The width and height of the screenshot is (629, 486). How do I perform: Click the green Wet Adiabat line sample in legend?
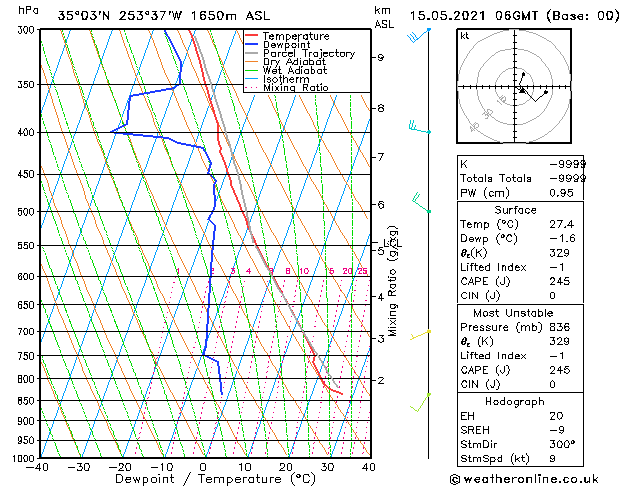coord(251,71)
